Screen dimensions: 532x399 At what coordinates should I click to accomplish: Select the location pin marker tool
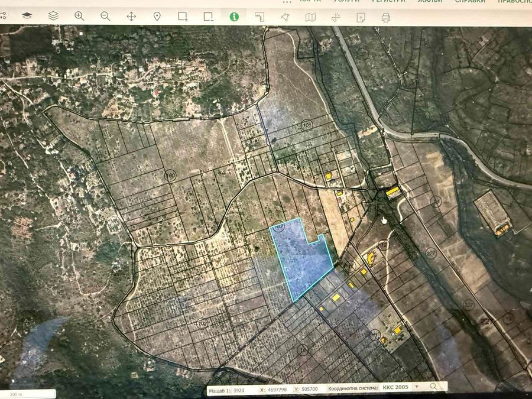coord(157,17)
